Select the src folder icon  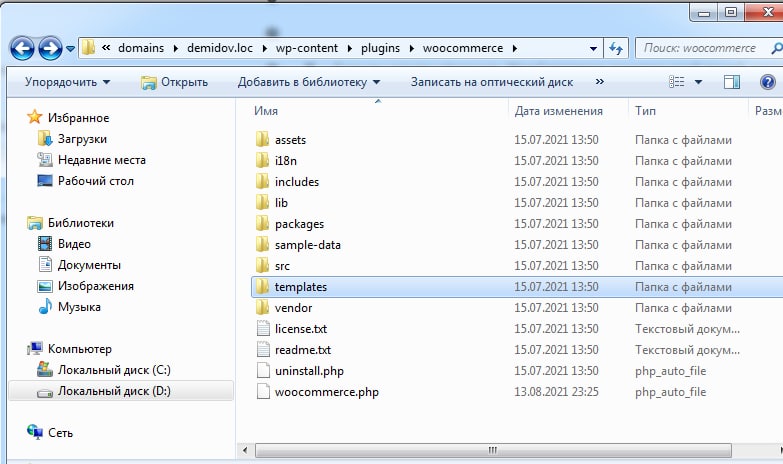click(x=262, y=265)
